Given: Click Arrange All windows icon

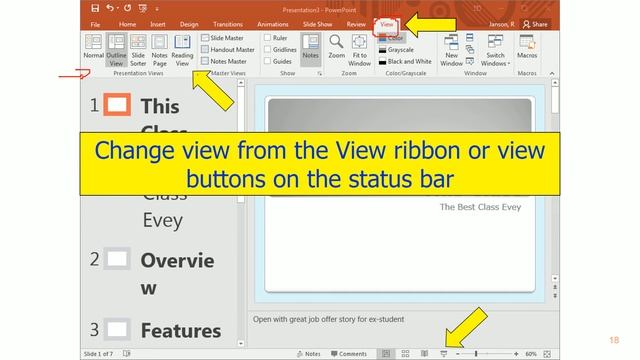Looking at the screenshot, I should coord(470,38).
